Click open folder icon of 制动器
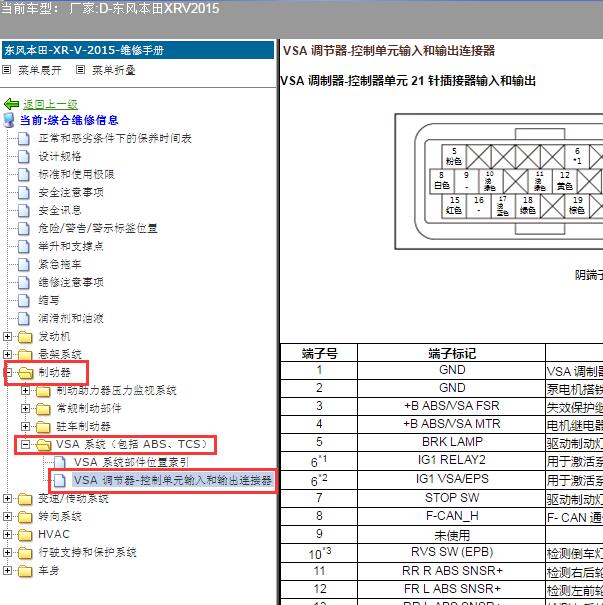 pos(26,373)
